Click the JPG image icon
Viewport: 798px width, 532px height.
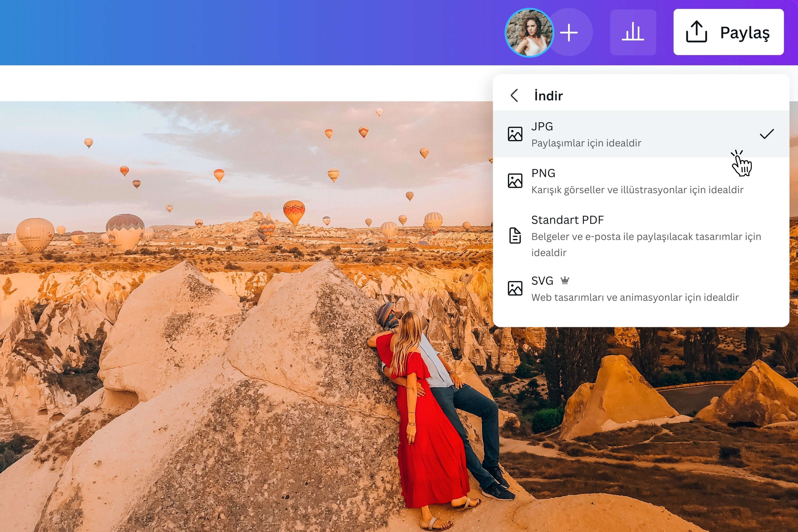pyautogui.click(x=515, y=134)
